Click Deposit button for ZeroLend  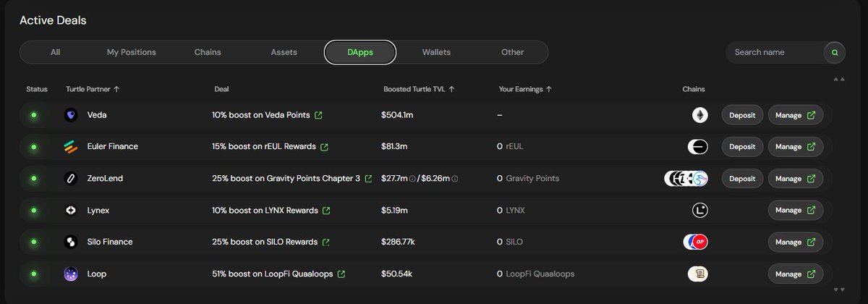click(742, 178)
